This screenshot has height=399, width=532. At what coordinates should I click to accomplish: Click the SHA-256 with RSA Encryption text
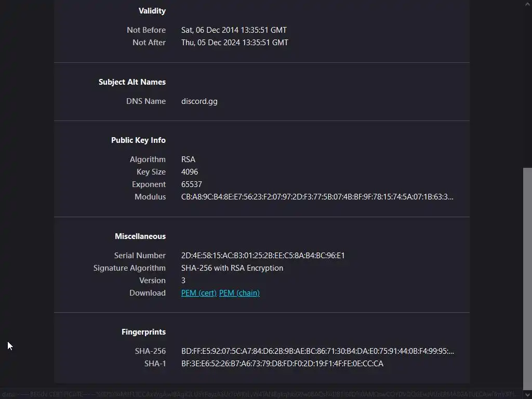point(232,268)
